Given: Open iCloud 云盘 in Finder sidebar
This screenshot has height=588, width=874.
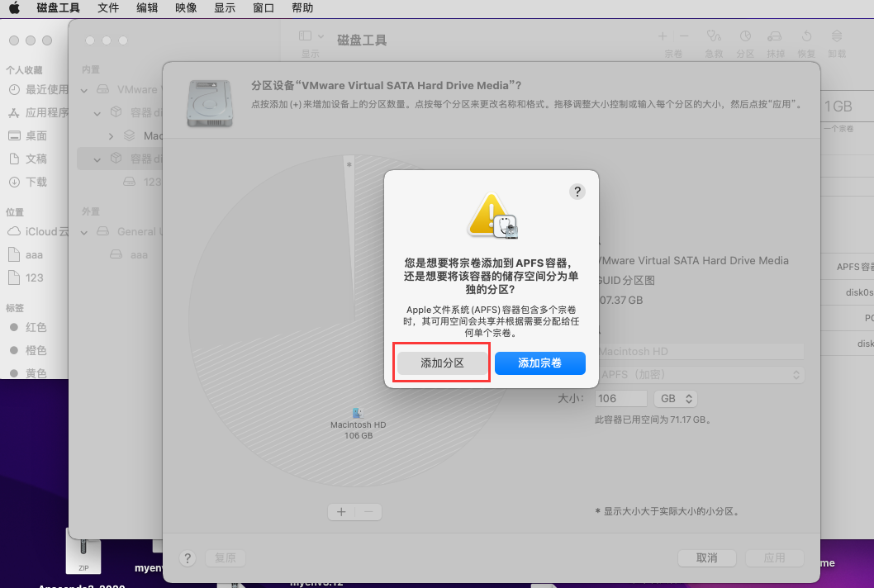Looking at the screenshot, I should click(x=38, y=231).
